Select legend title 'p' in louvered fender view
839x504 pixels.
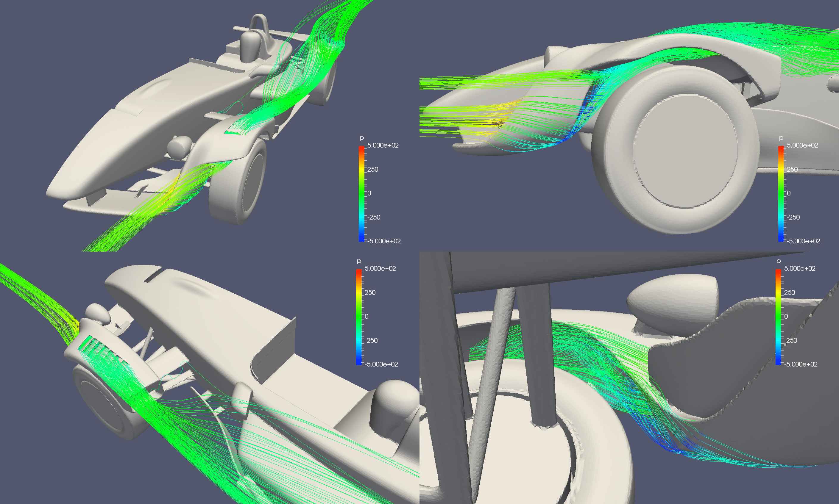(x=359, y=261)
